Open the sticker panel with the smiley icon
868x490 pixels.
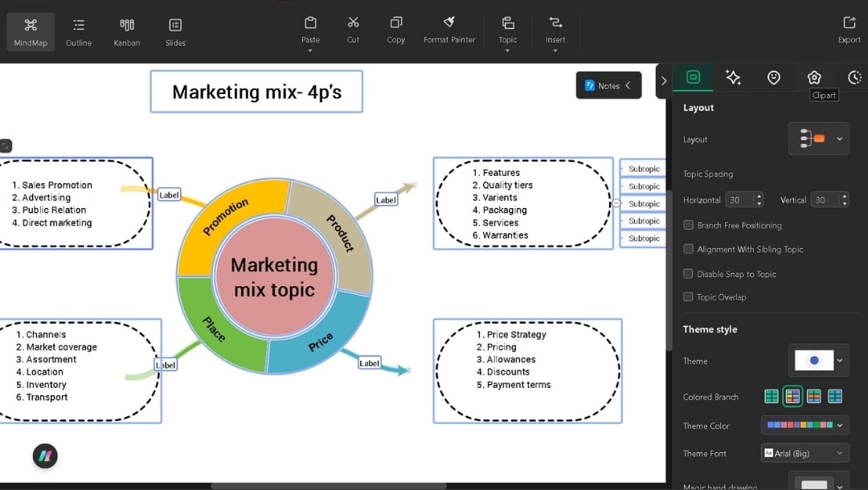(x=773, y=77)
